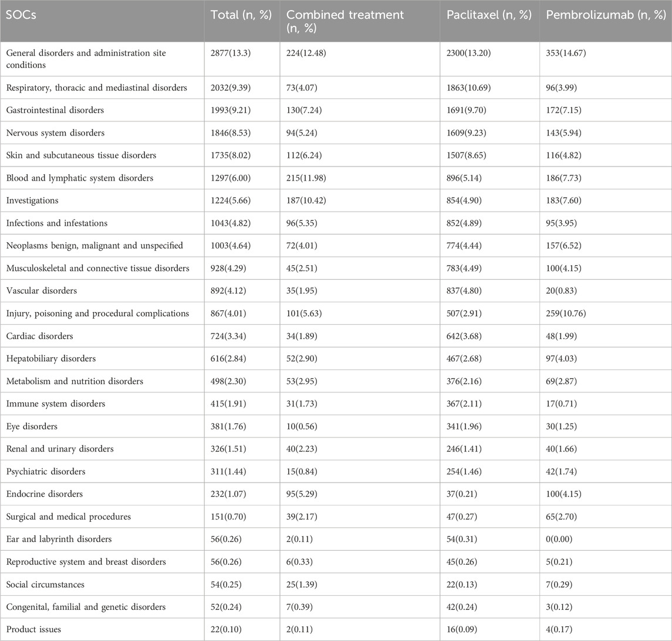This screenshot has width=672, height=641.
Task: Click Injury, poisoning and procedural complications label
Action: tap(97, 313)
